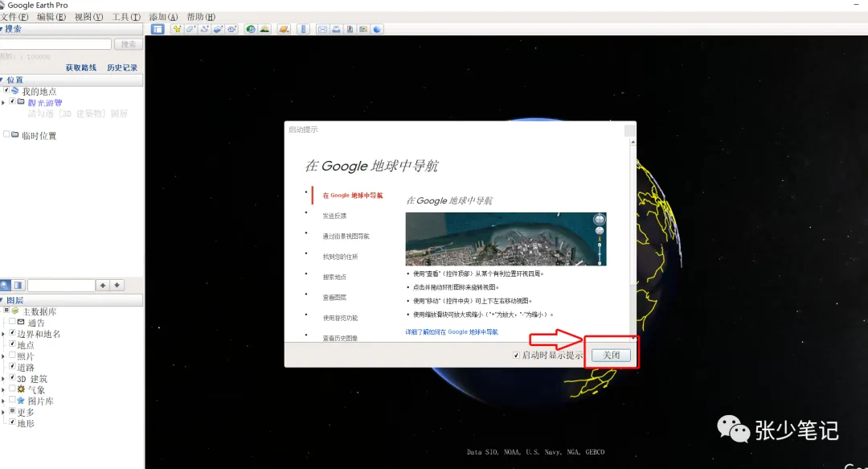Click the search text input field
Image resolution: width=868 pixels, height=469 pixels.
pyautogui.click(x=56, y=43)
